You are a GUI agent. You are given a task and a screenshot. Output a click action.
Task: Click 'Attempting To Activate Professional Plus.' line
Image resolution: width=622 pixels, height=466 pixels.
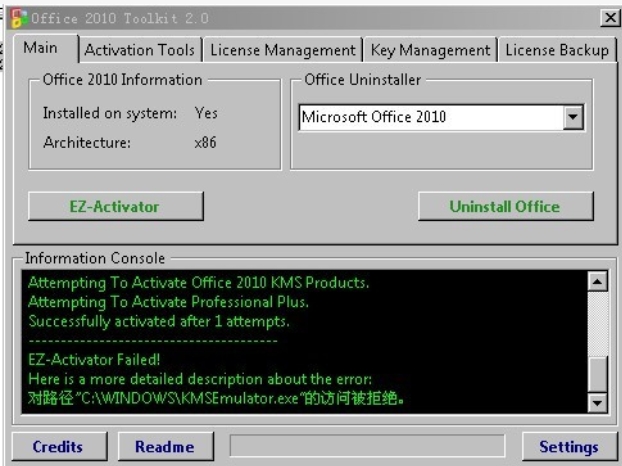coord(168,302)
